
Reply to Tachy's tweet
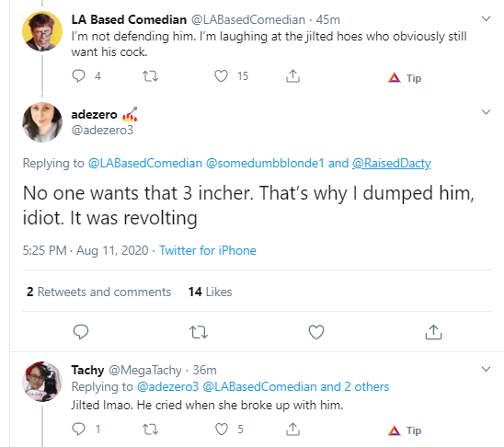click(x=78, y=429)
